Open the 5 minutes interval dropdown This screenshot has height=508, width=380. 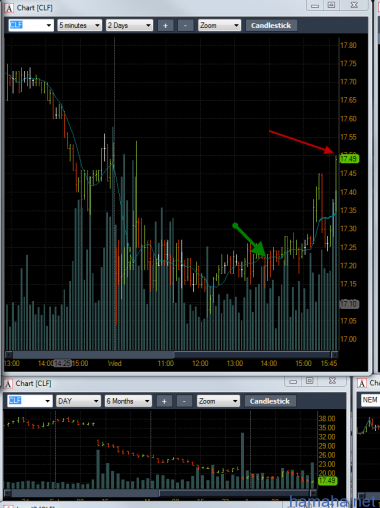(x=79, y=25)
